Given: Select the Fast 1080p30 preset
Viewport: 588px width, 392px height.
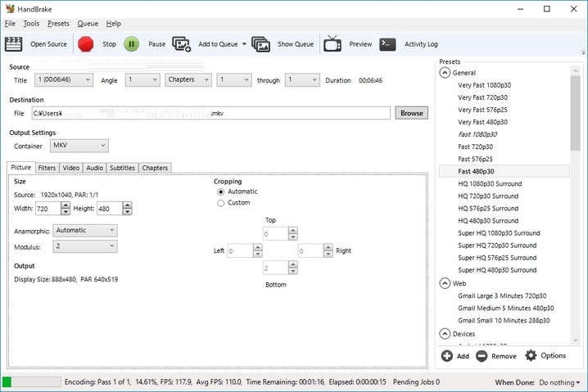Looking at the screenshot, I should click(477, 134).
